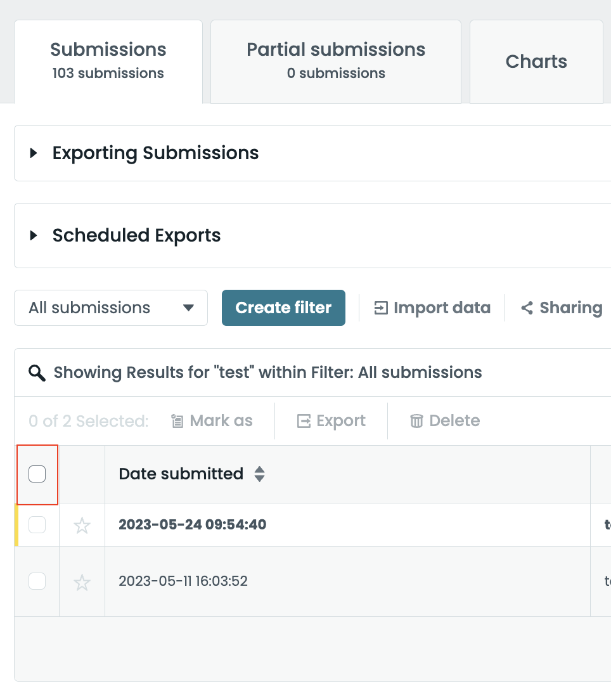
Task: Switch to the Partial submissions tab
Action: pos(335,62)
